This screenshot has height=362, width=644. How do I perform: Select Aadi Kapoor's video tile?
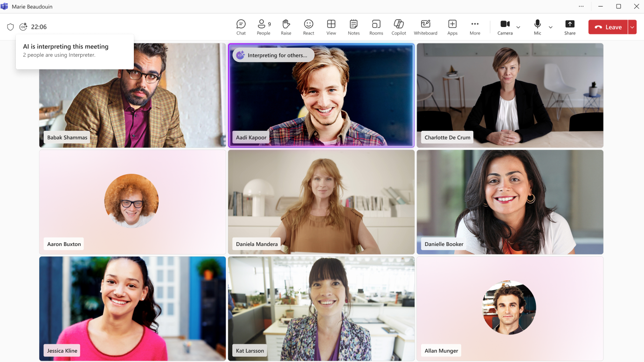pos(321,96)
